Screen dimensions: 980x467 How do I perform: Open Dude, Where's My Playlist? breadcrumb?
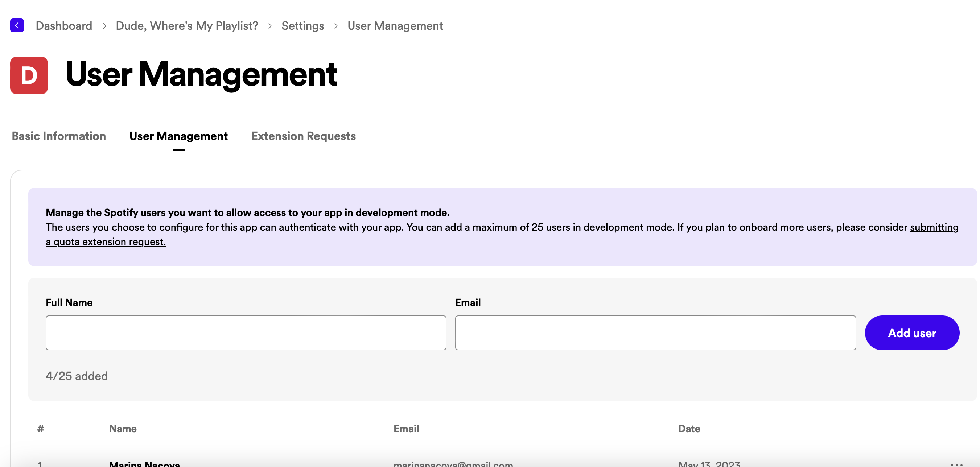[x=187, y=26]
